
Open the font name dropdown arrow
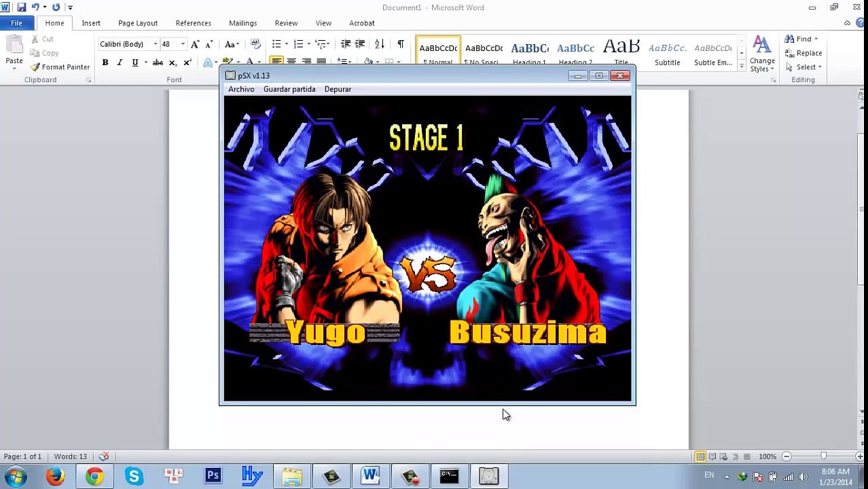pyautogui.click(x=156, y=44)
